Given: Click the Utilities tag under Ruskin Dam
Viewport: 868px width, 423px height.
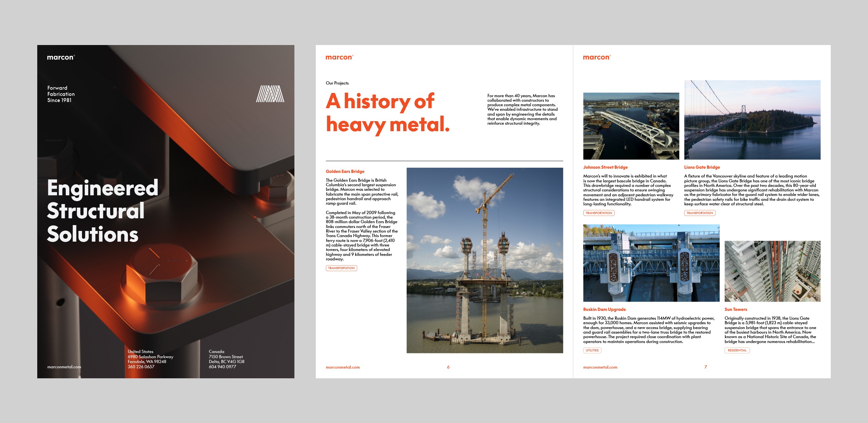Looking at the screenshot, I should tap(592, 350).
